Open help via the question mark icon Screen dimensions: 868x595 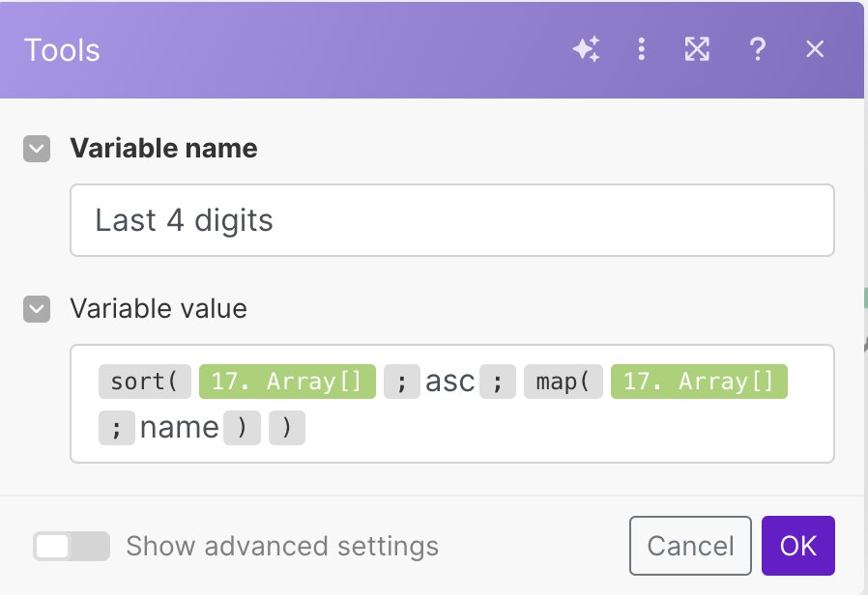[757, 49]
